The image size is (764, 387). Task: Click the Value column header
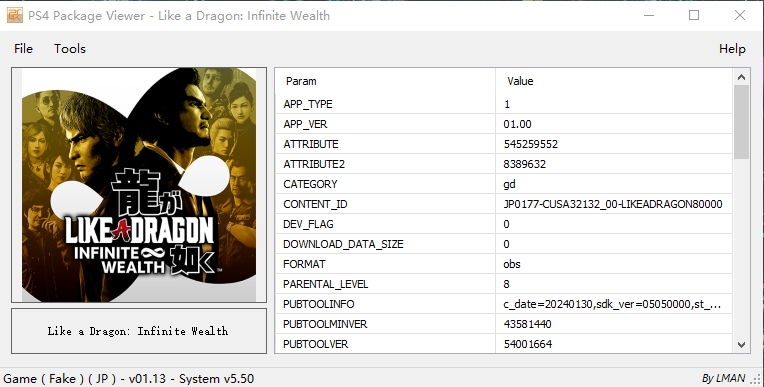pyautogui.click(x=614, y=81)
